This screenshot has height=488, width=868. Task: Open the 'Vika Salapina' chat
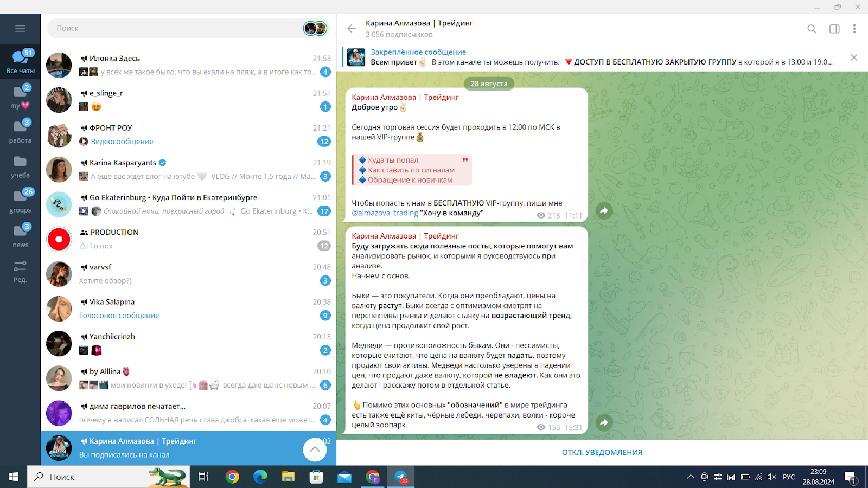(188, 309)
